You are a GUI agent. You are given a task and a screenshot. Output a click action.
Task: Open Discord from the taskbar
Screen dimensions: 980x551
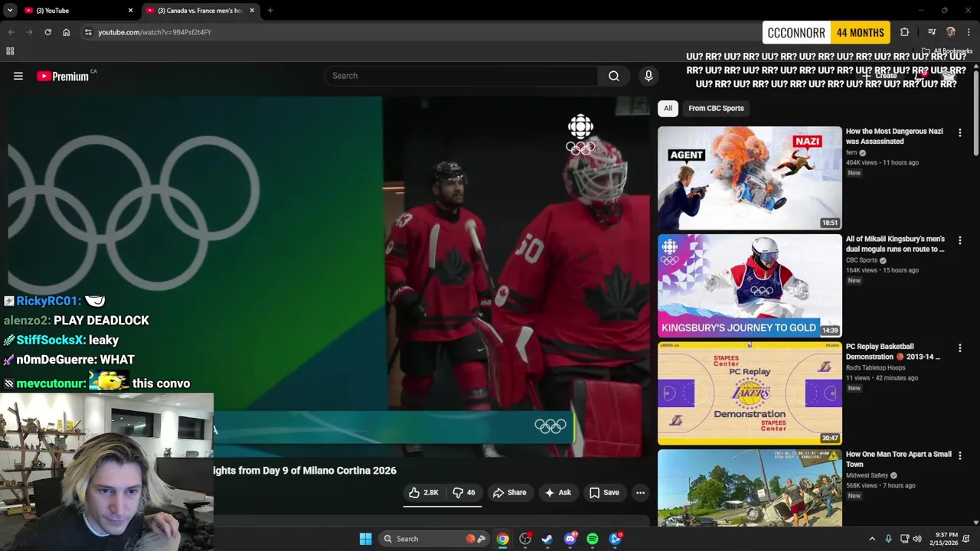570,539
